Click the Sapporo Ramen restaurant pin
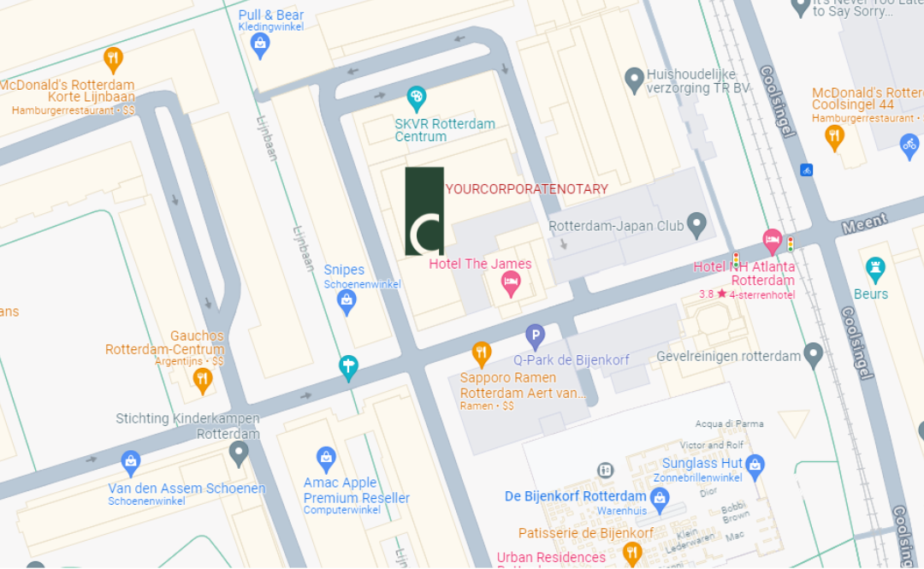Screen dimensions: 924x569 click(x=482, y=355)
